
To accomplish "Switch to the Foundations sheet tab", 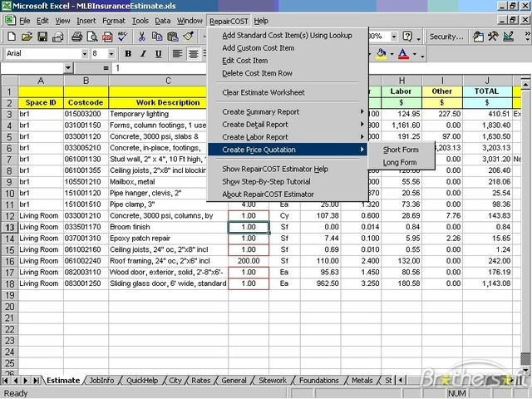I will tap(319, 381).
